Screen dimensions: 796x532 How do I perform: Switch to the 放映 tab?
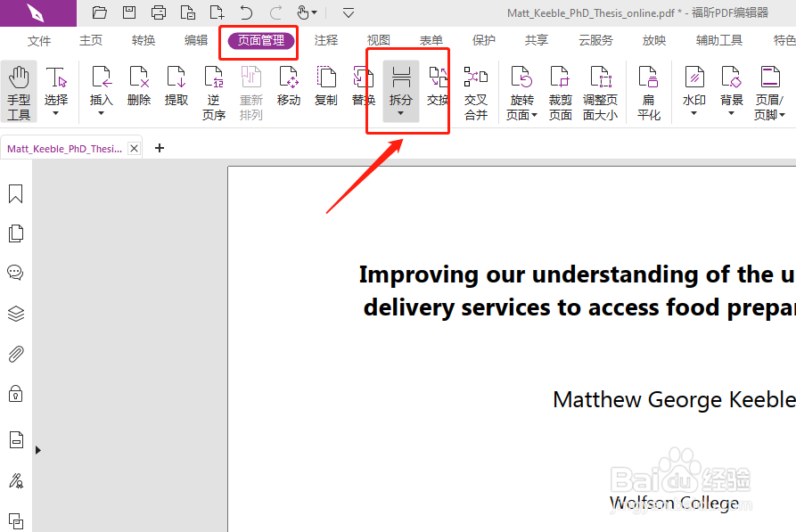click(654, 41)
